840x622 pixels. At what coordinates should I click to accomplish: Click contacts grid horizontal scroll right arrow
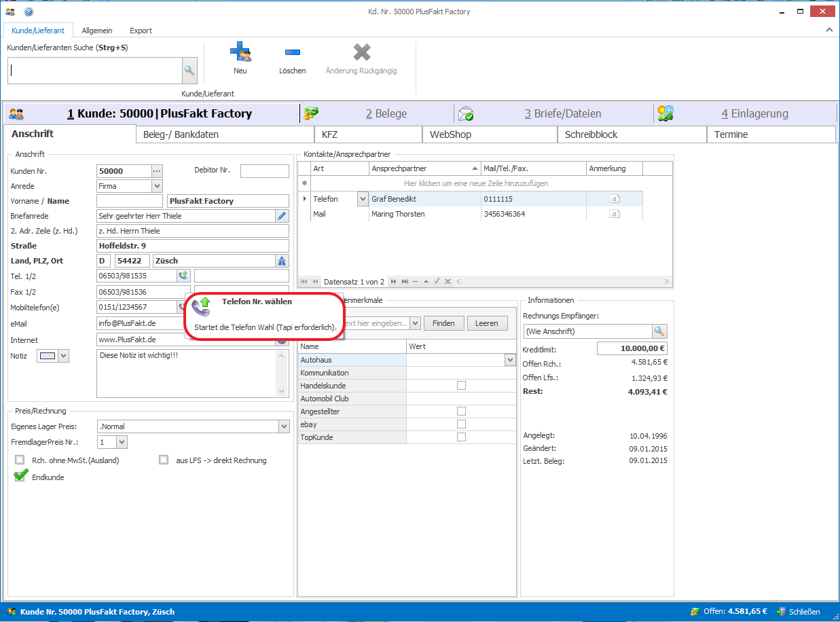tap(667, 282)
